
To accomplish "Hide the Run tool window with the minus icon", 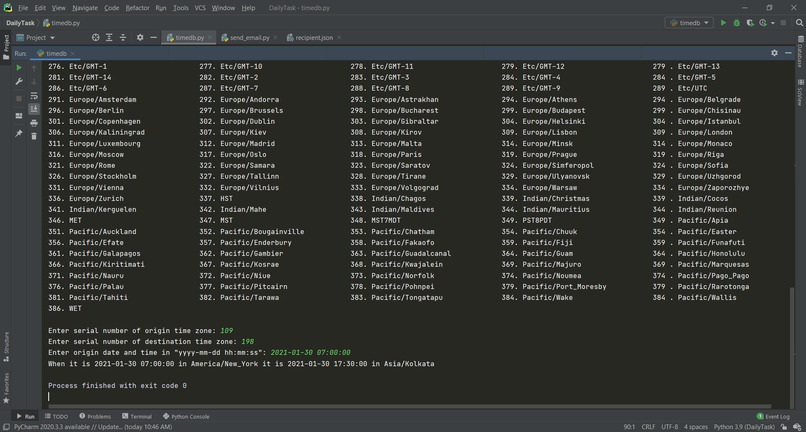I will [789, 53].
